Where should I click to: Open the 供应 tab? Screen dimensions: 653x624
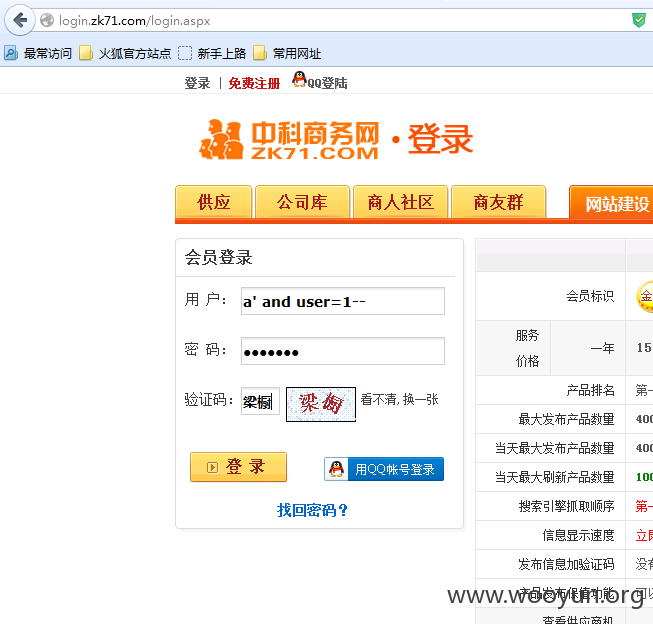tap(214, 202)
